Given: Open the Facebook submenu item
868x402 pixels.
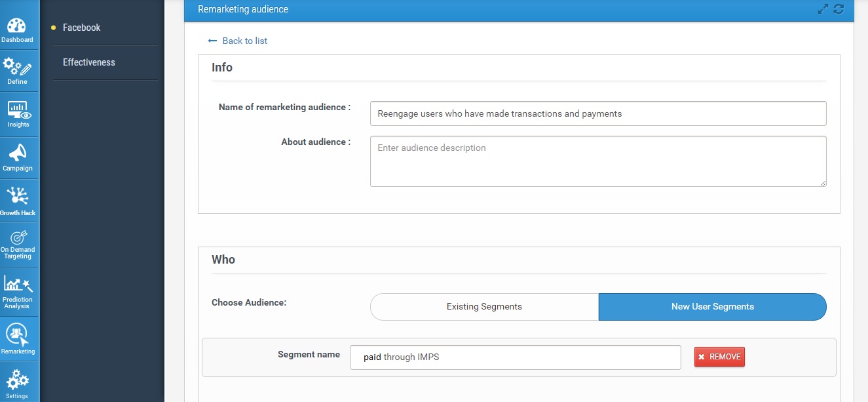Looking at the screenshot, I should (x=81, y=28).
